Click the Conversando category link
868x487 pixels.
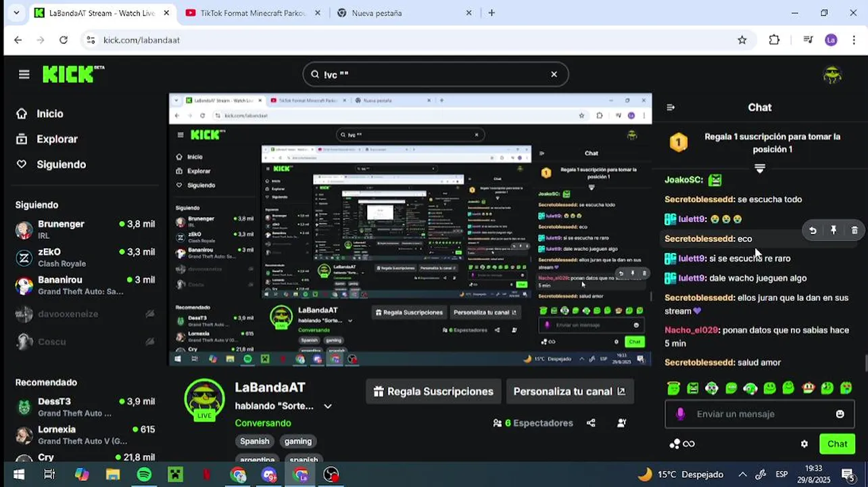click(263, 423)
